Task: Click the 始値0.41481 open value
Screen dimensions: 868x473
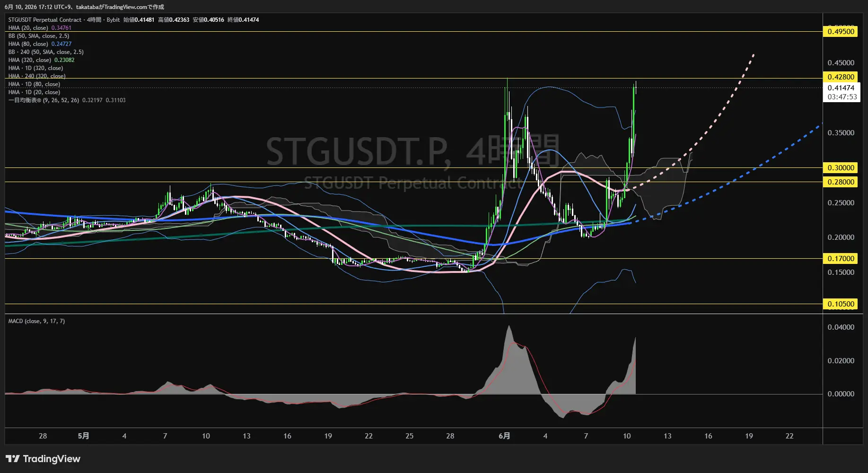Action: [139, 20]
